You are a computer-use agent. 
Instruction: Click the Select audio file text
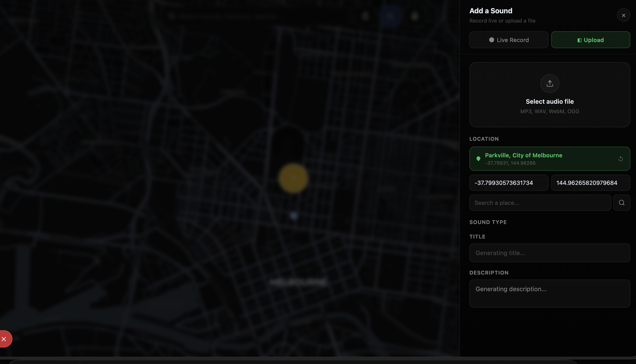coord(550,102)
